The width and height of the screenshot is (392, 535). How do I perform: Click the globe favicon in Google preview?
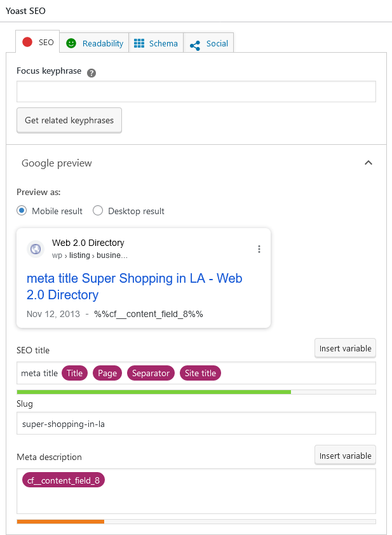coord(36,249)
